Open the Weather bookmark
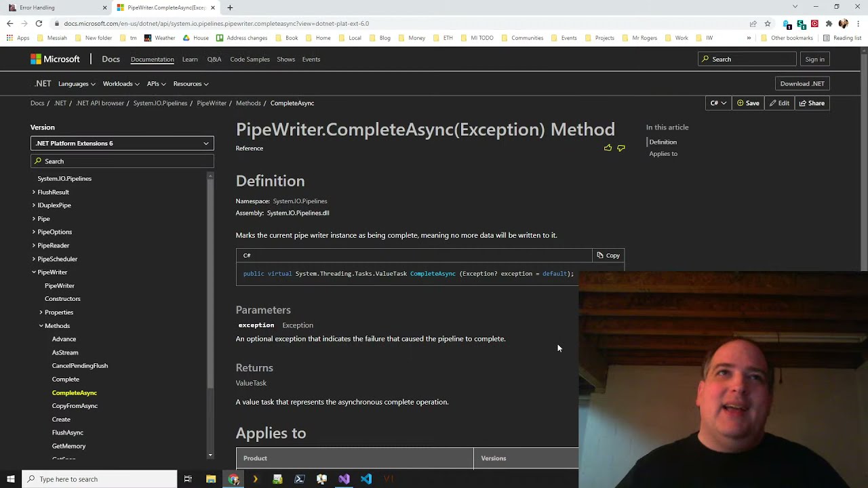Viewport: 868px width, 488px height. [x=160, y=38]
